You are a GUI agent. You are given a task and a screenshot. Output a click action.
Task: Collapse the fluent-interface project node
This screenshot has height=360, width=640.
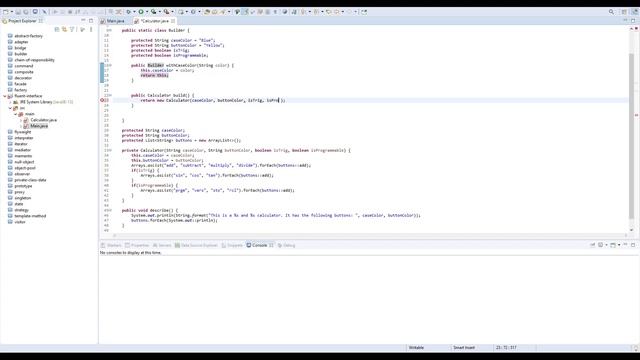pos(5,96)
